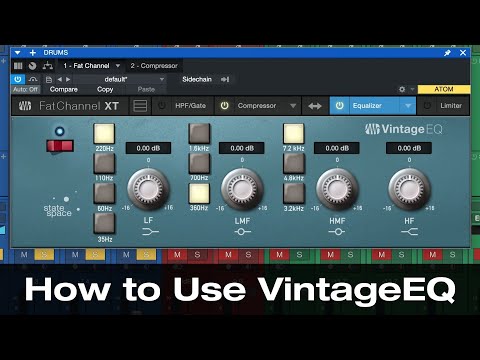Image resolution: width=480 pixels, height=360 pixels.
Task: Click the Sidechain enable icon
Action: pos(225,79)
